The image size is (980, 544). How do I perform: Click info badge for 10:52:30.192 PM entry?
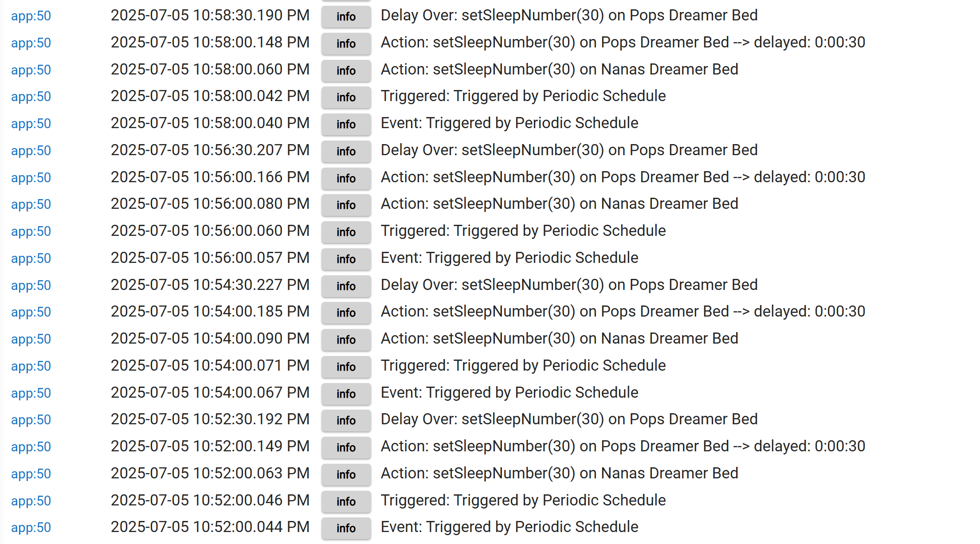(x=346, y=420)
